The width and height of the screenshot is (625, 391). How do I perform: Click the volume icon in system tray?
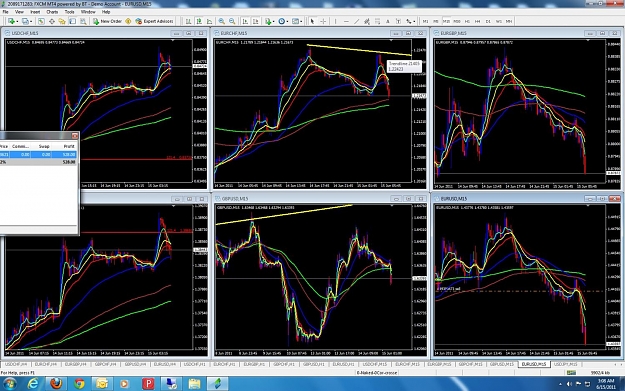coord(570,384)
